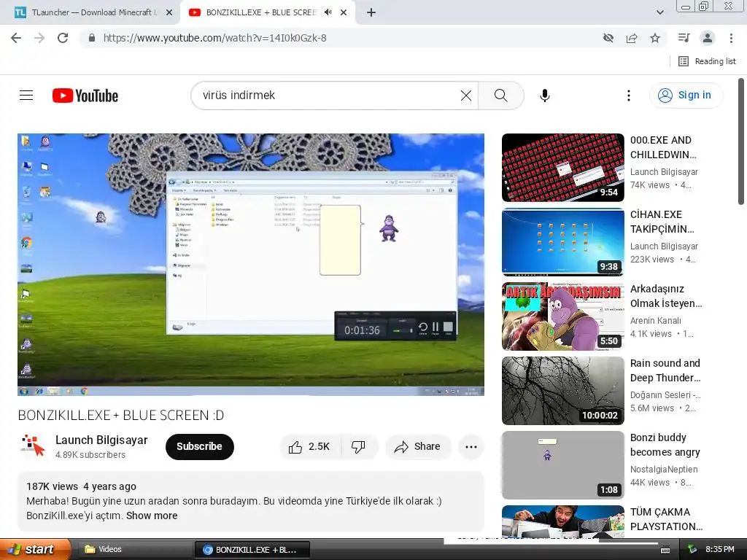Image resolution: width=747 pixels, height=560 pixels.
Task: Open the Bonzi buddy becomes angry title
Action: 665,445
